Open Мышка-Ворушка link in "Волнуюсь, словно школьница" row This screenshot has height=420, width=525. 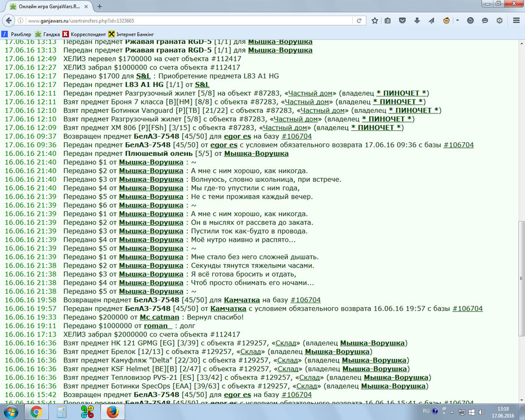[x=151, y=180]
